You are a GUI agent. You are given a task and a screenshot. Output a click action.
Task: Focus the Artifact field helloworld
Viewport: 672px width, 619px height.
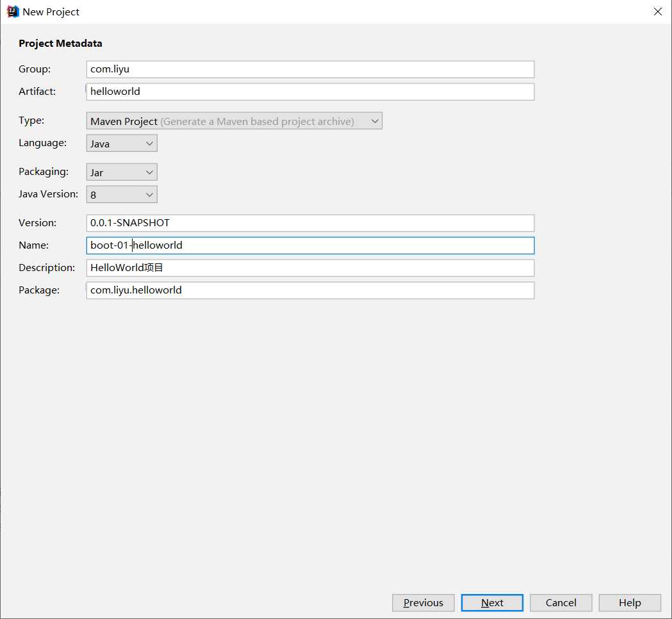310,92
